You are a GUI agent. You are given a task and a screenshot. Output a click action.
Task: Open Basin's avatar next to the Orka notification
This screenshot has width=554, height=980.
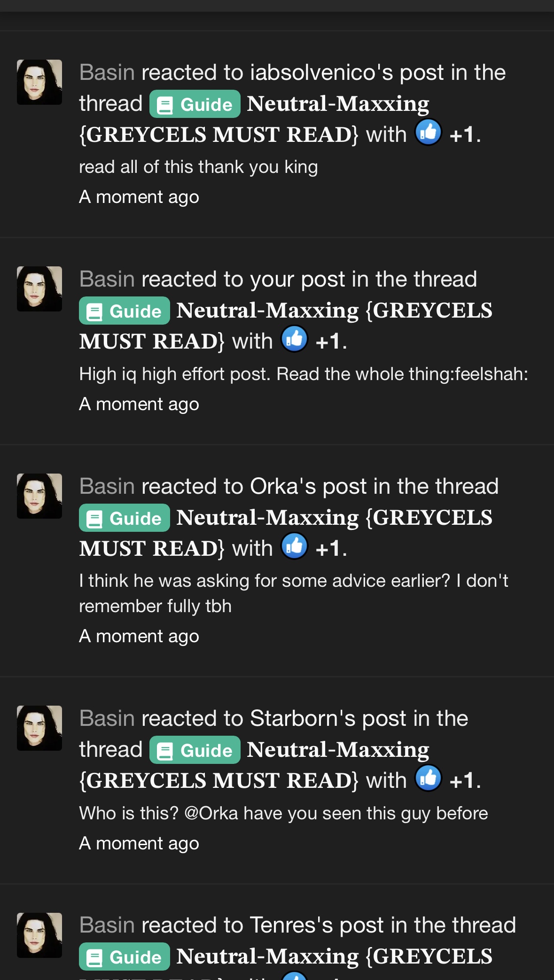39,496
